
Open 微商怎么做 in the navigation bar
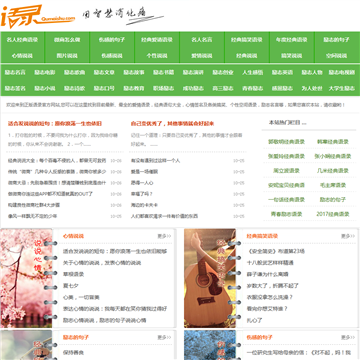pos(67,40)
